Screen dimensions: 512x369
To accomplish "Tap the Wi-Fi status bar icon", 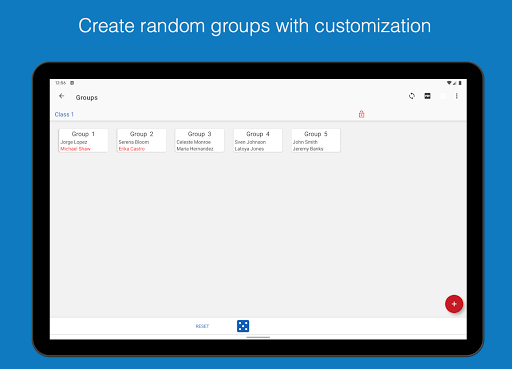I will point(449,83).
